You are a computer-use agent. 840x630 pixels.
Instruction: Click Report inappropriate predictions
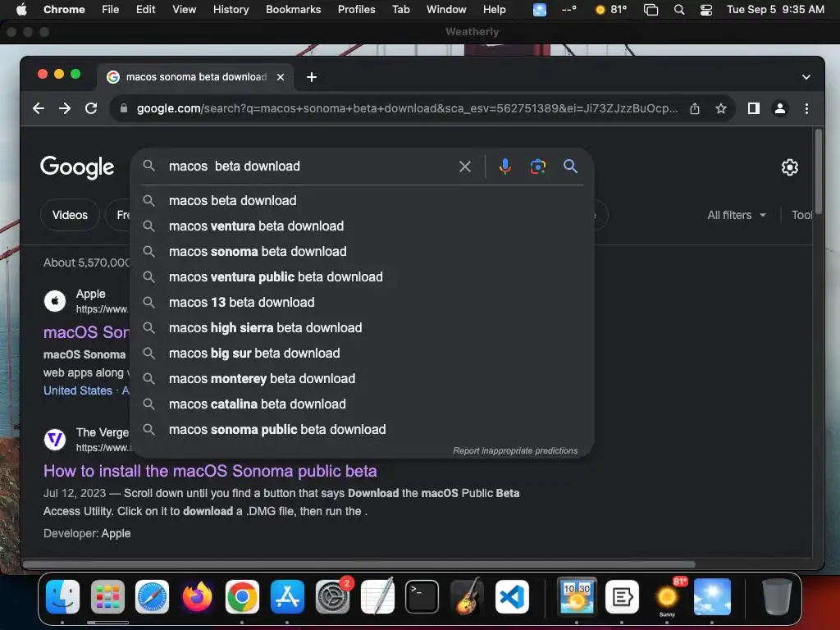point(515,450)
